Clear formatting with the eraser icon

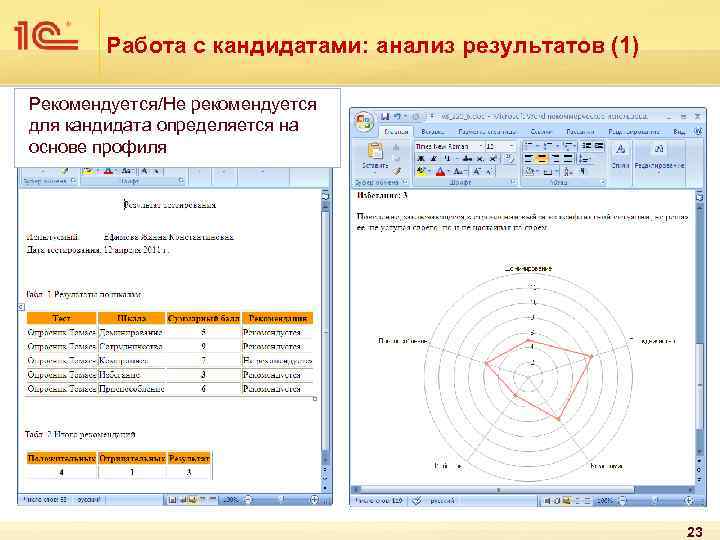coord(508,158)
